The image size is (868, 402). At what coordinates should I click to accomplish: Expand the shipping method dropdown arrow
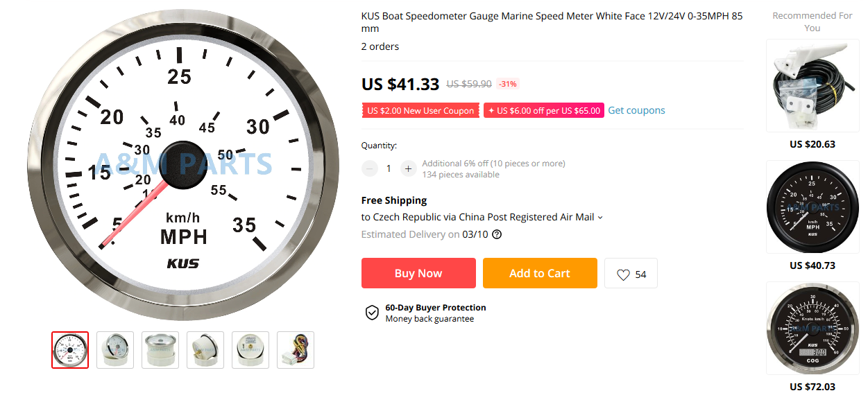[600, 218]
